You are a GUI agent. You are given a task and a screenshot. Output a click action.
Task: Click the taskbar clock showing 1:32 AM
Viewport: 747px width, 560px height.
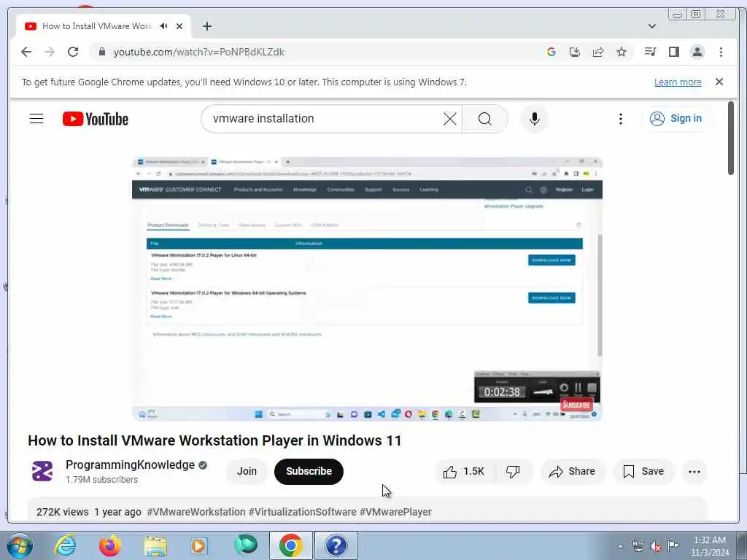[710, 546]
